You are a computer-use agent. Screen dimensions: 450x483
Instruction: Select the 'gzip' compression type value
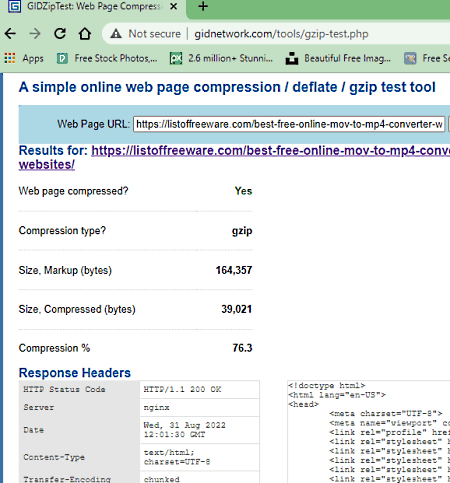242,231
